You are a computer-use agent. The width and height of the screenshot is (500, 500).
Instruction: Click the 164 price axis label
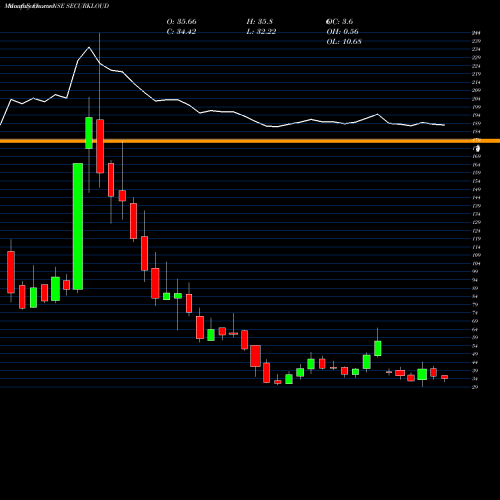pos(476,165)
